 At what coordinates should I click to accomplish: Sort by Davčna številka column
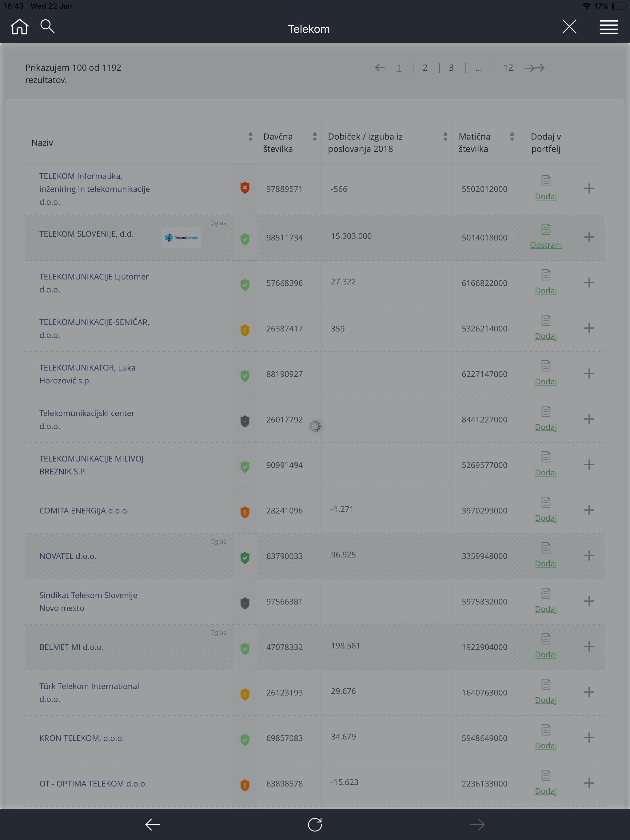pos(315,137)
